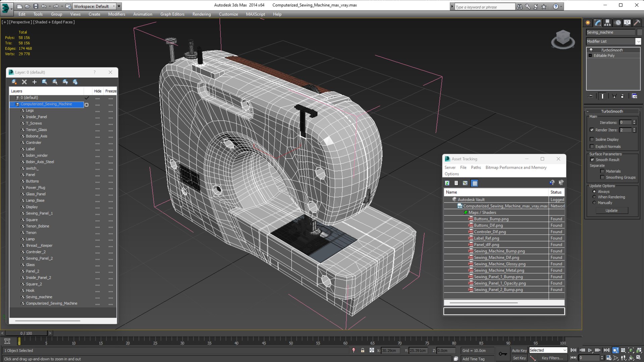This screenshot has height=362, width=644.
Task: Open the Modifiers menu
Action: click(x=116, y=14)
